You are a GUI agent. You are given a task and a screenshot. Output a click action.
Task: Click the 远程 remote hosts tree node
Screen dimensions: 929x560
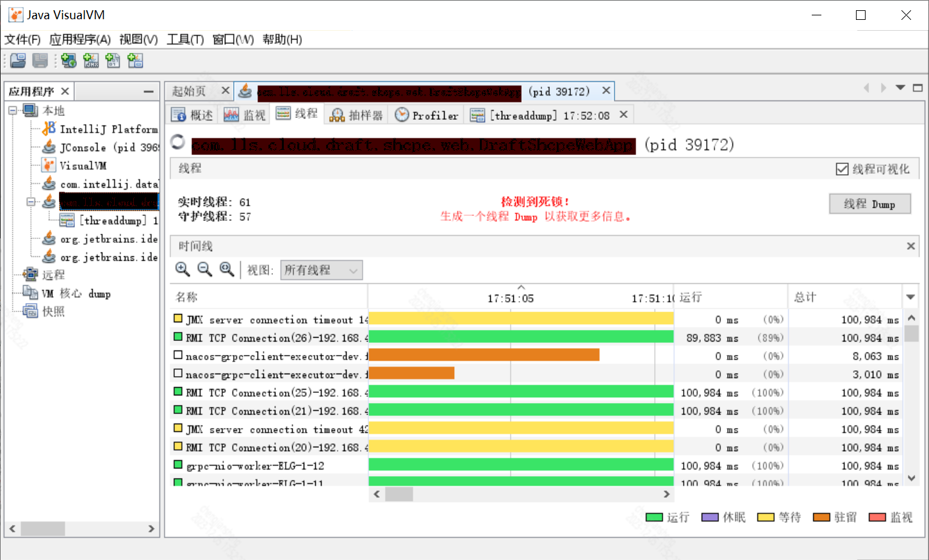[44, 275]
